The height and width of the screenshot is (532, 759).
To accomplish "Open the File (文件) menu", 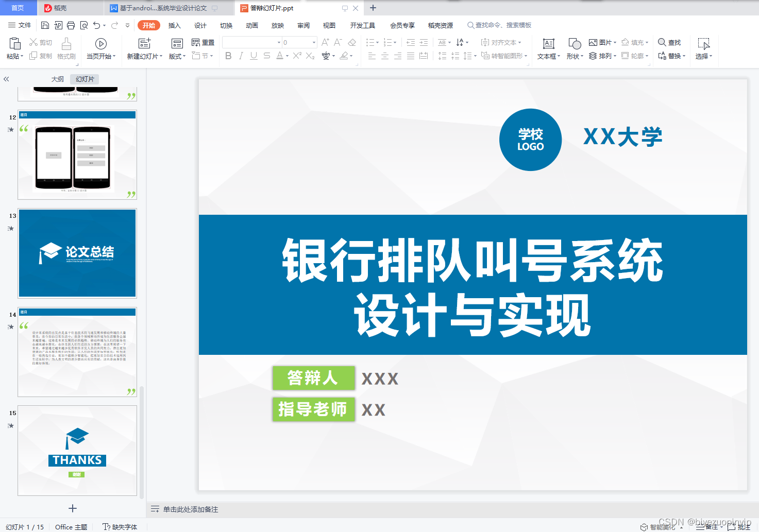I will point(20,25).
